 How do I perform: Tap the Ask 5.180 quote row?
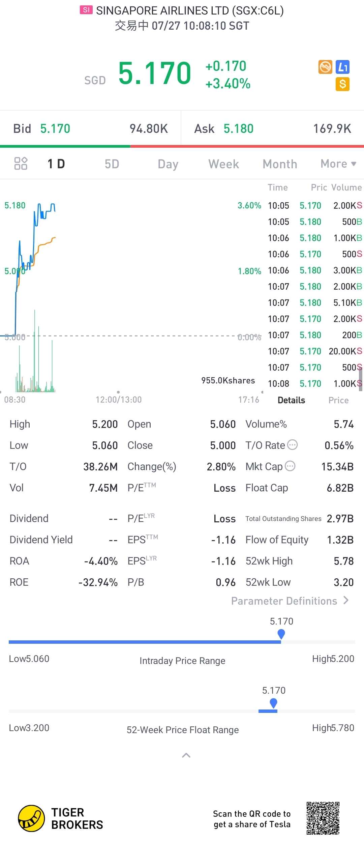[272, 128]
